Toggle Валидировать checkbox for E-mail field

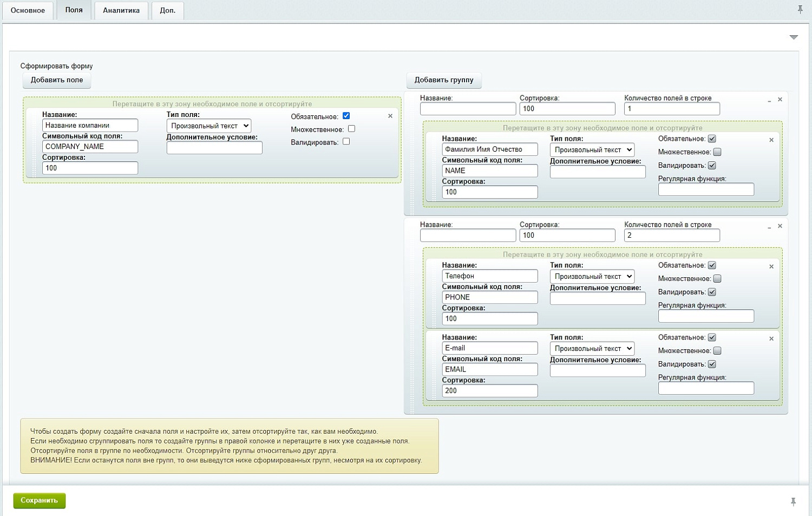(712, 364)
